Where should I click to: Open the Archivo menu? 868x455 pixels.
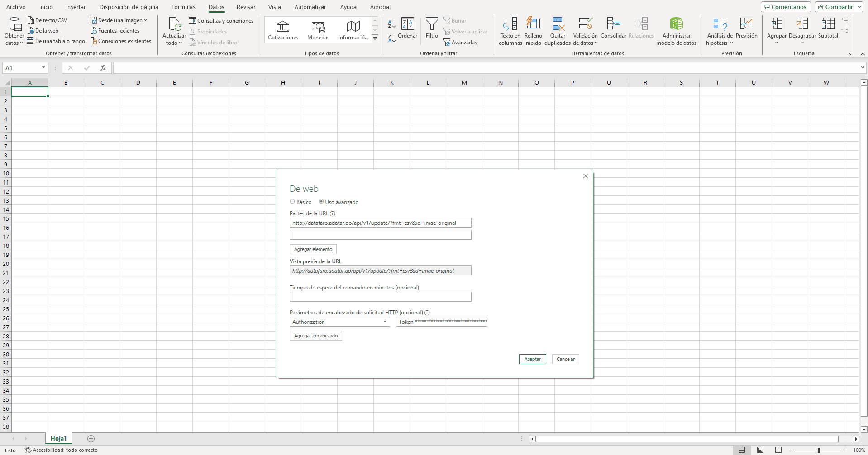pos(16,7)
